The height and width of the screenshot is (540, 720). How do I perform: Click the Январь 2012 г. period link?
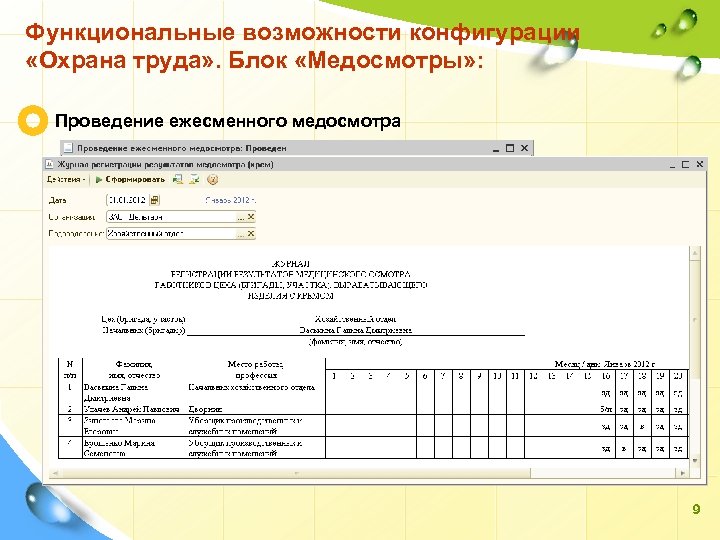tap(231, 200)
